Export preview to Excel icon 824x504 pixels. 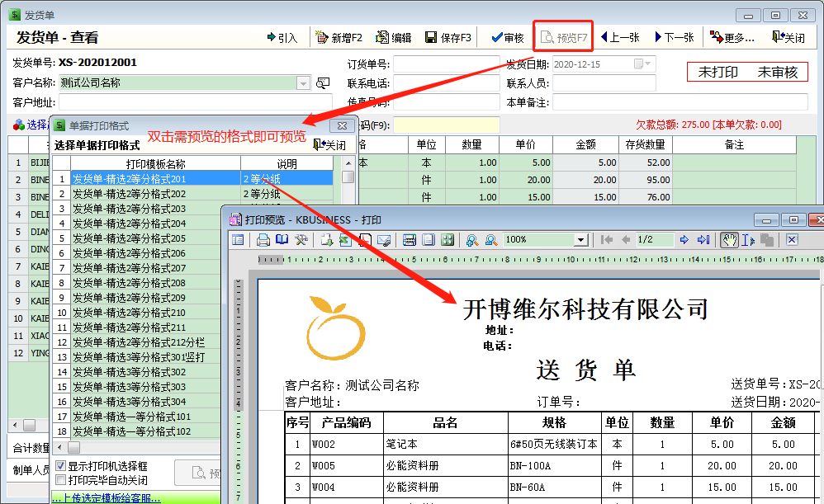[x=345, y=240]
